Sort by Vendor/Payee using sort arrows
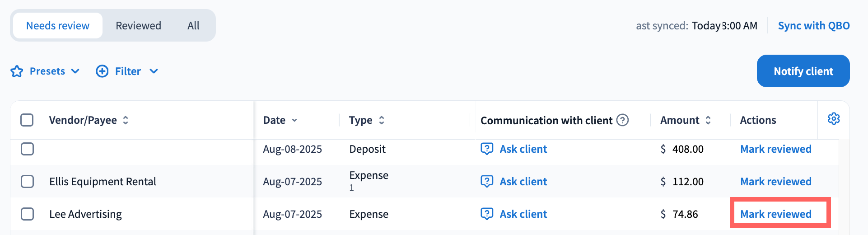 click(x=126, y=120)
